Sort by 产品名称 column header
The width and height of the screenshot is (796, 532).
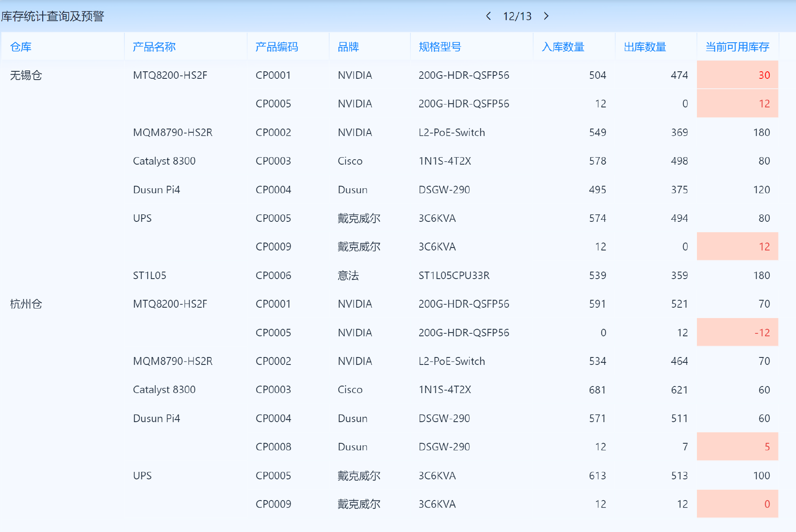point(154,47)
